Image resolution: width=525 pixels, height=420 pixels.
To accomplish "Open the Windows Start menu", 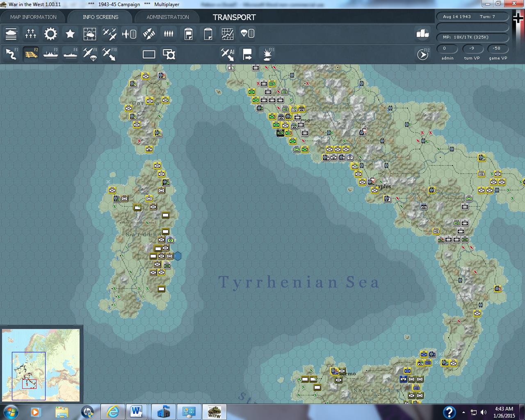I will click(x=10, y=411).
